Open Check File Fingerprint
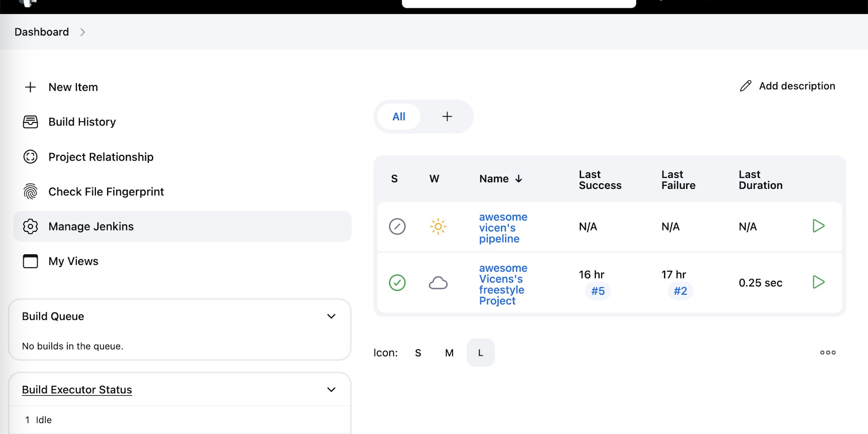 click(x=105, y=192)
